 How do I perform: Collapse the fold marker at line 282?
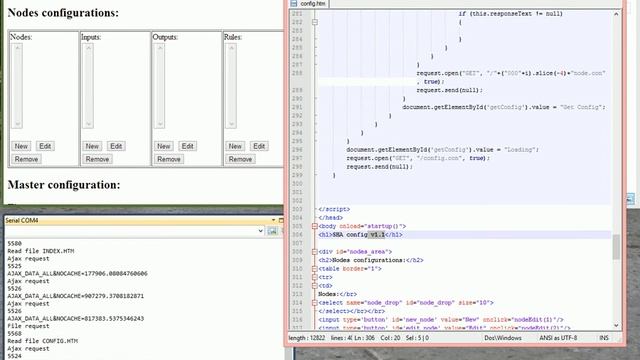click(x=315, y=22)
